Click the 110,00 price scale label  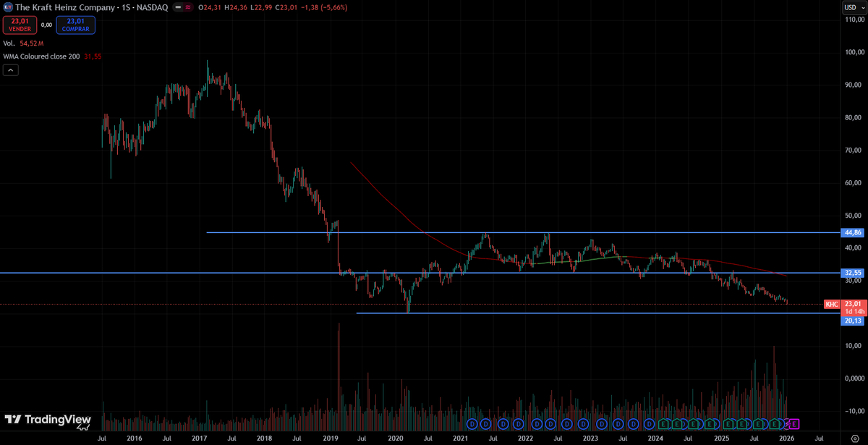coord(854,20)
